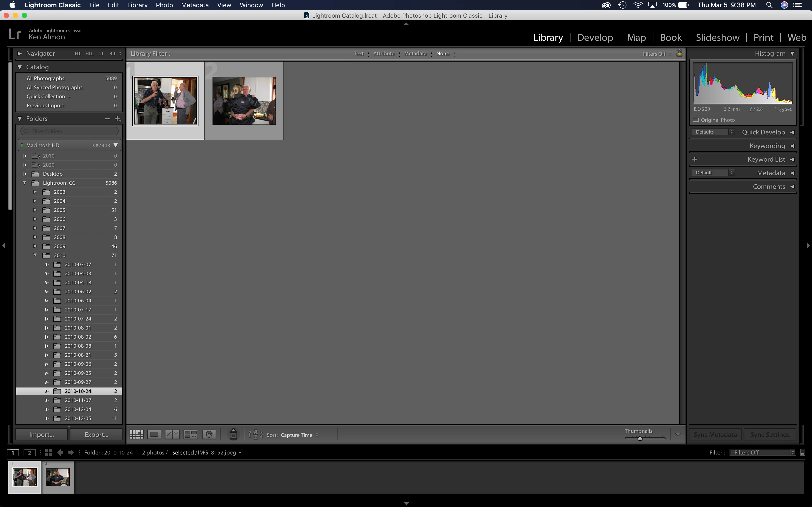The height and width of the screenshot is (507, 812).
Task: Click the Export button
Action: point(96,435)
